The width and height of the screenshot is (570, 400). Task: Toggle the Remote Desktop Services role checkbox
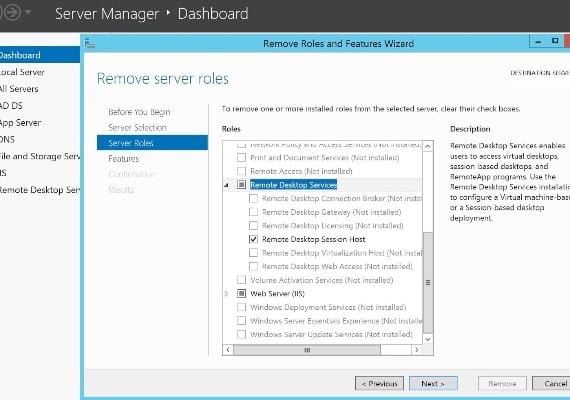(241, 185)
